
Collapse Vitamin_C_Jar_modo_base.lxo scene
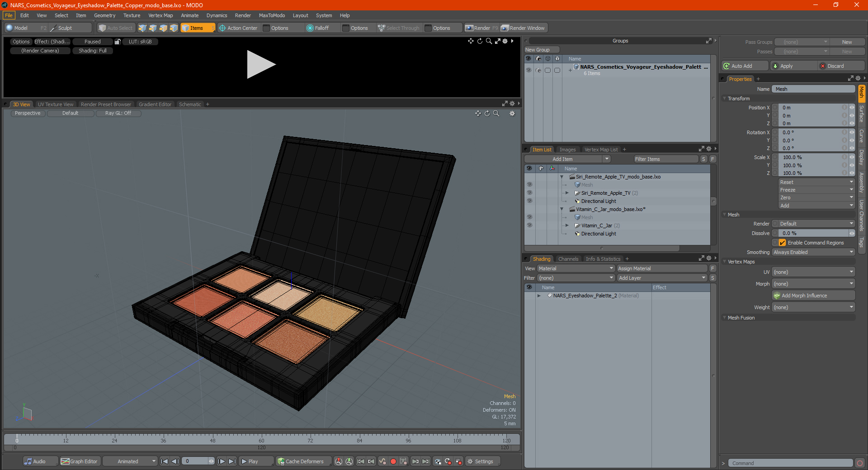tap(562, 209)
